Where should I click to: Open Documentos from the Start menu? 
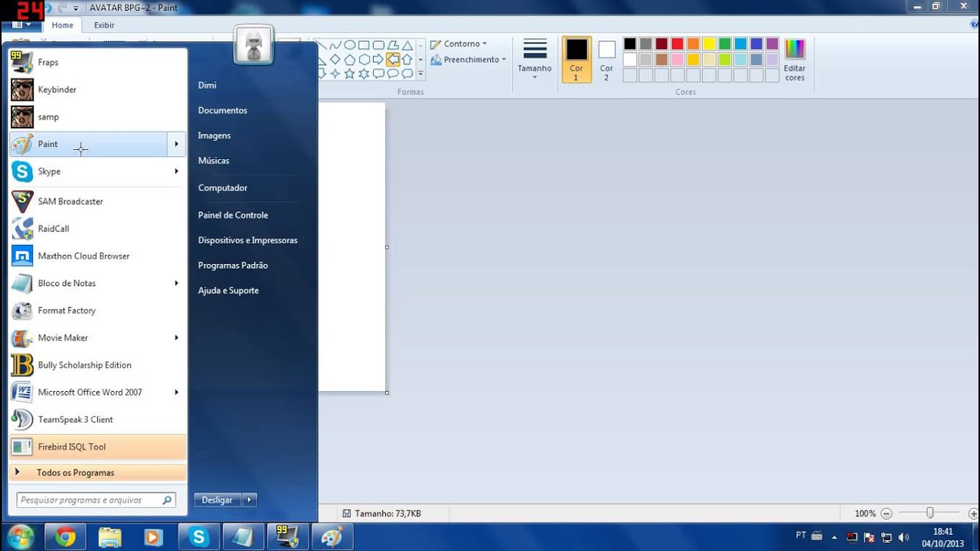tap(223, 110)
